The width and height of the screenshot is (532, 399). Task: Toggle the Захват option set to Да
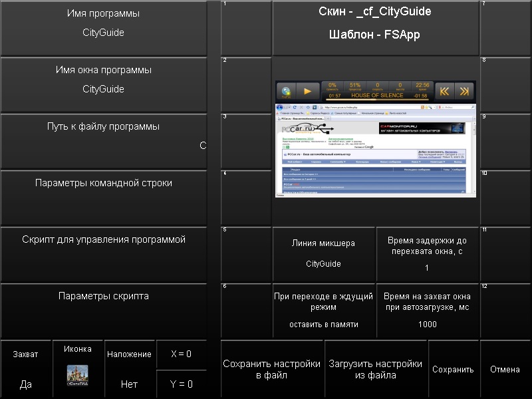tap(26, 369)
